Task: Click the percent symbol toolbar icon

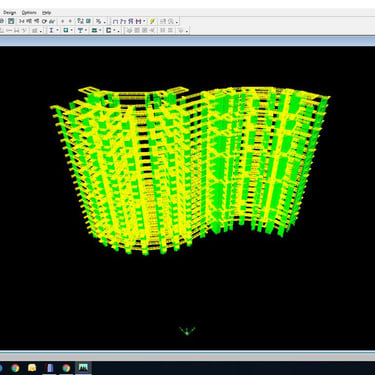Action: click(x=98, y=21)
